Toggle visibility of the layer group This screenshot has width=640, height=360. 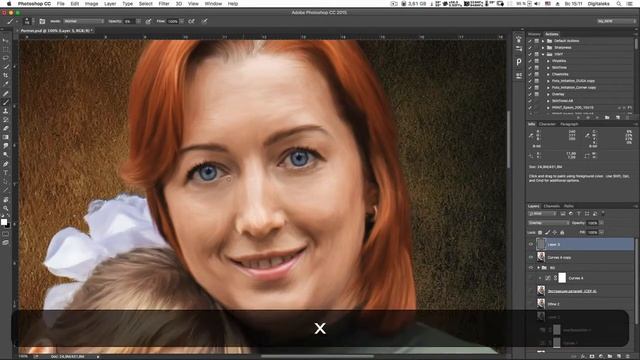[531, 268]
